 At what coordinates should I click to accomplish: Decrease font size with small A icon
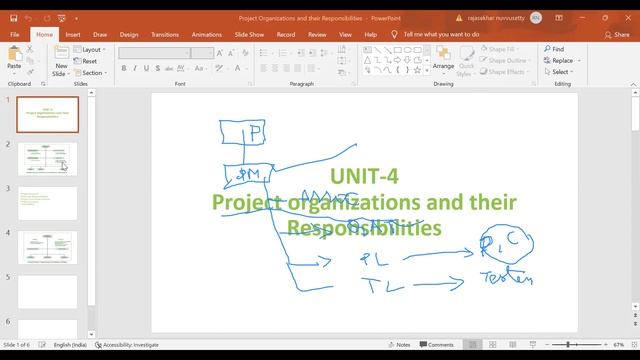pyautogui.click(x=231, y=53)
